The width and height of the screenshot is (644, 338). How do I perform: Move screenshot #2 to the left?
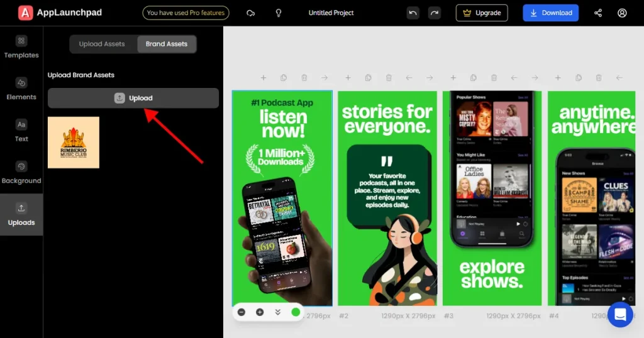click(409, 77)
